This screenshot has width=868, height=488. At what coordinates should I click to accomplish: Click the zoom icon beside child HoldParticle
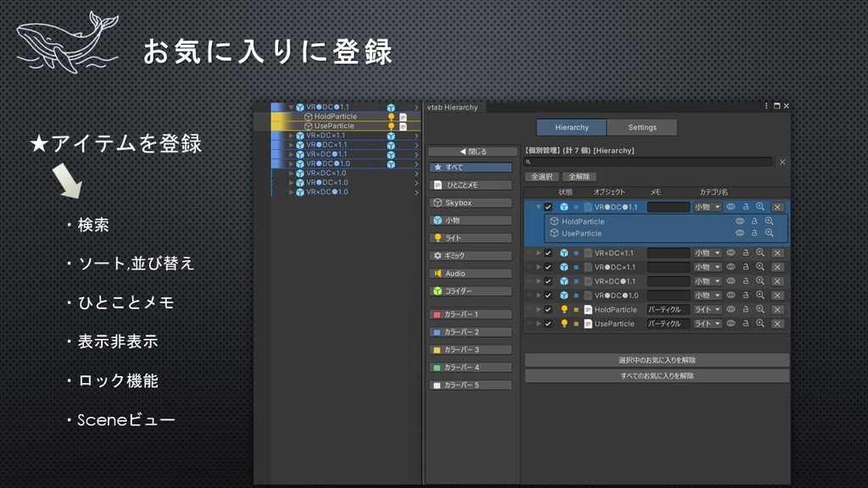click(x=769, y=221)
